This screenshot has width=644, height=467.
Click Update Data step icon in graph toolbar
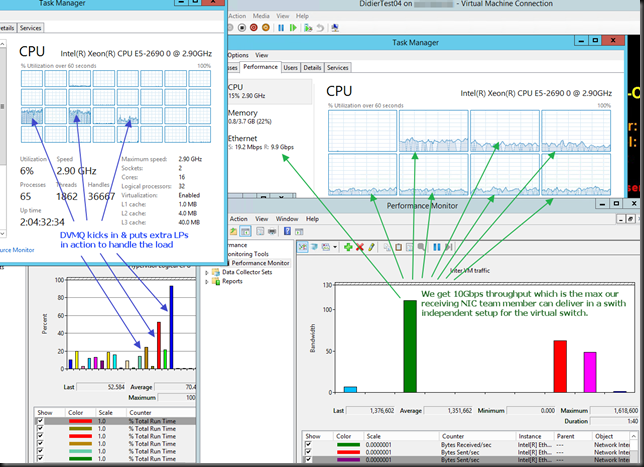click(x=448, y=247)
